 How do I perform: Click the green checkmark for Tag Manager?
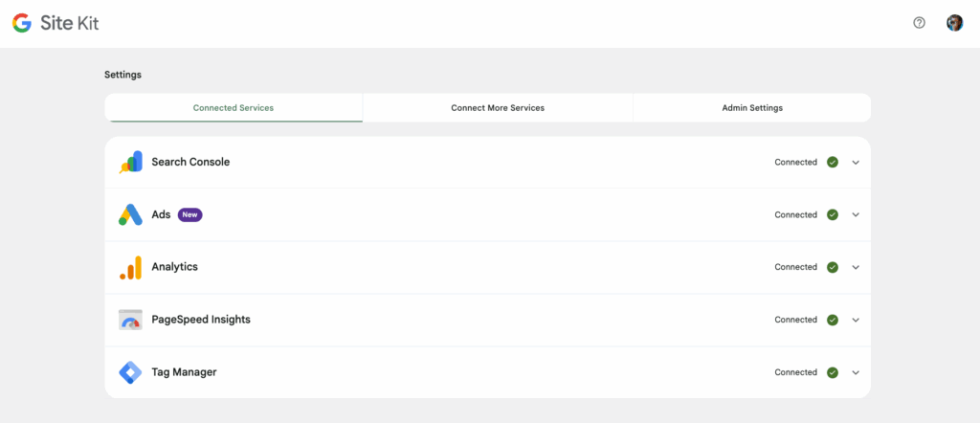click(832, 372)
